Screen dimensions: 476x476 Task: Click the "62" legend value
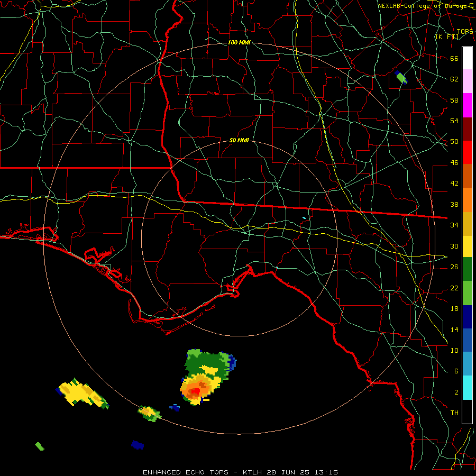point(454,79)
